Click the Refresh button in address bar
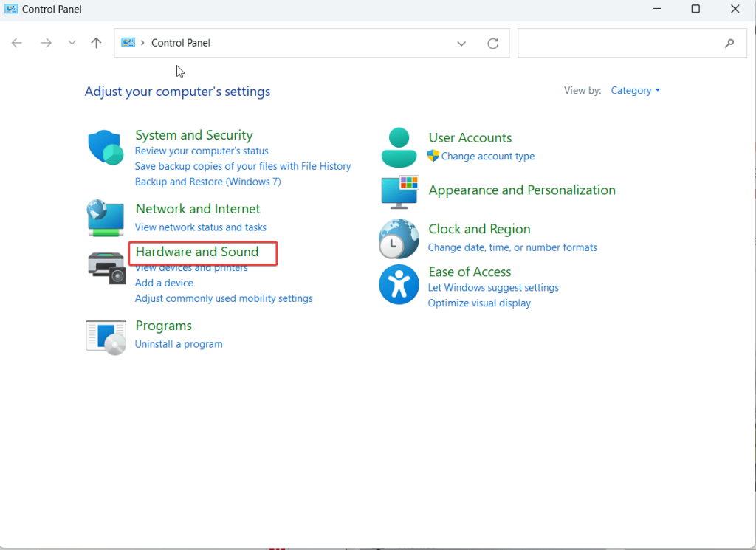756x550 pixels. (x=493, y=44)
